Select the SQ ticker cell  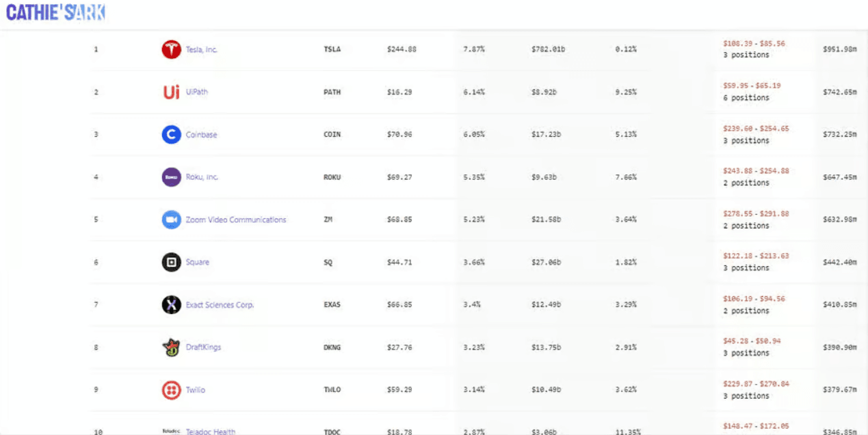point(328,263)
